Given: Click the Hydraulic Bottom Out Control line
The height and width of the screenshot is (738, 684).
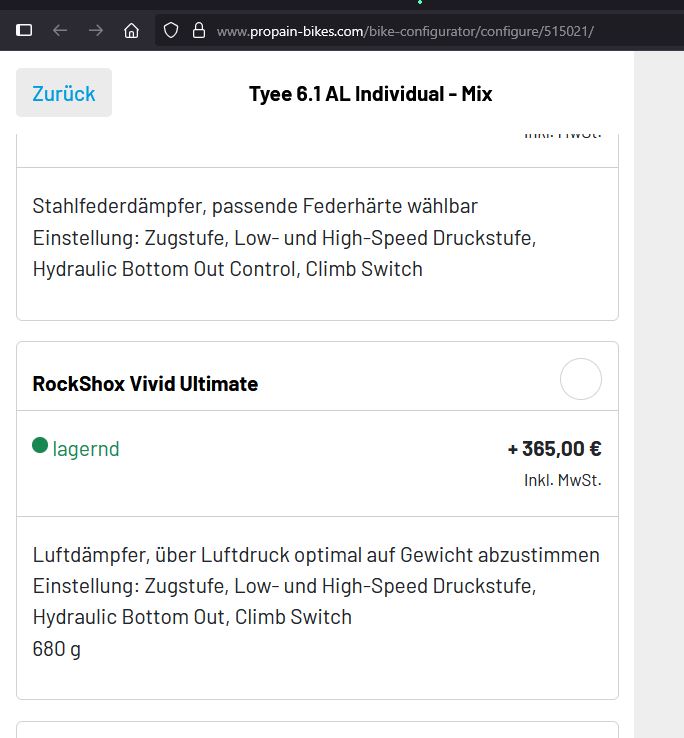Looking at the screenshot, I should 228,269.
